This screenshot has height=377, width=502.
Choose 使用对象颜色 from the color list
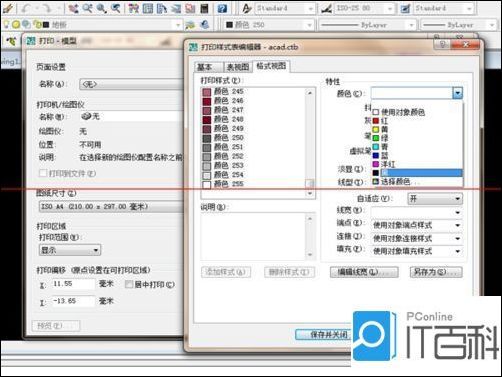point(417,112)
